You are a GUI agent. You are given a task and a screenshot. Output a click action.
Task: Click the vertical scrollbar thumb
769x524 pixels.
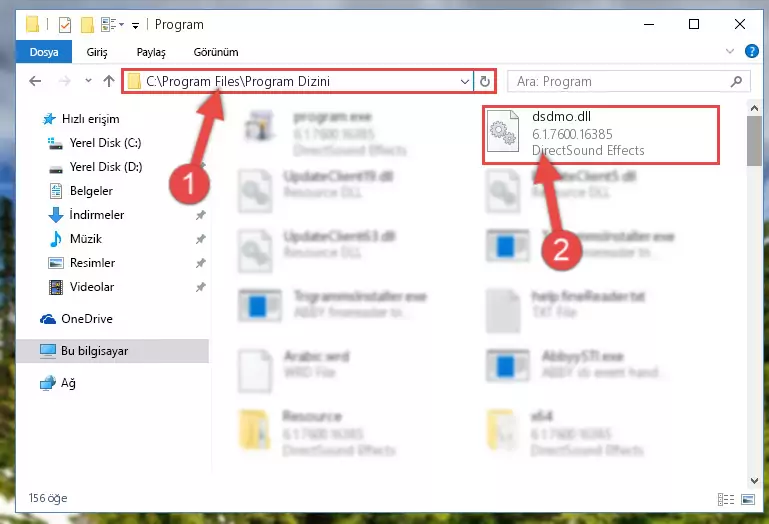[754, 141]
